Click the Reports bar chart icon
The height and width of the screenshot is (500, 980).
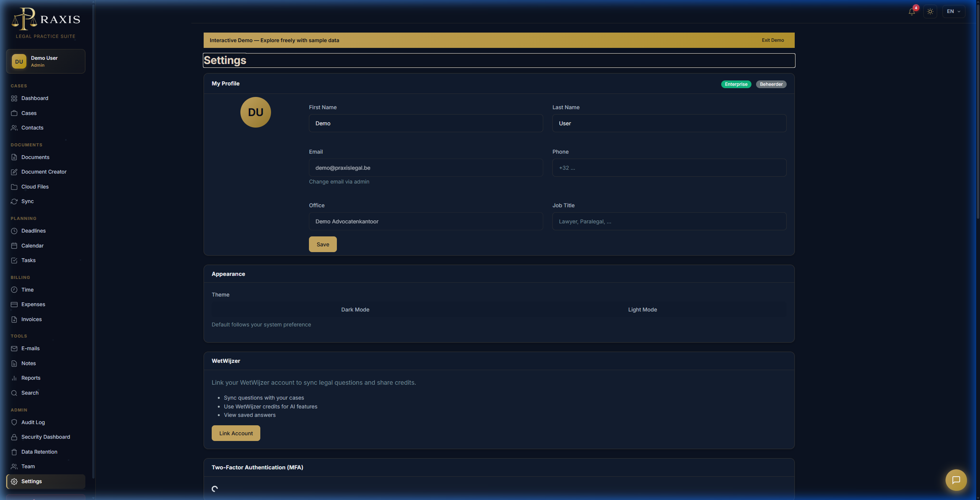[14, 378]
